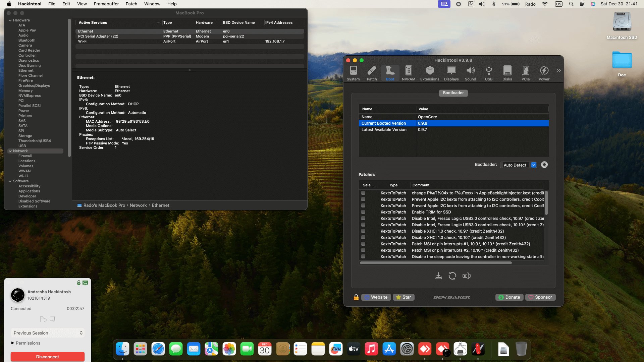Click the refresh patches icon
The height and width of the screenshot is (362, 644).
tap(452, 276)
